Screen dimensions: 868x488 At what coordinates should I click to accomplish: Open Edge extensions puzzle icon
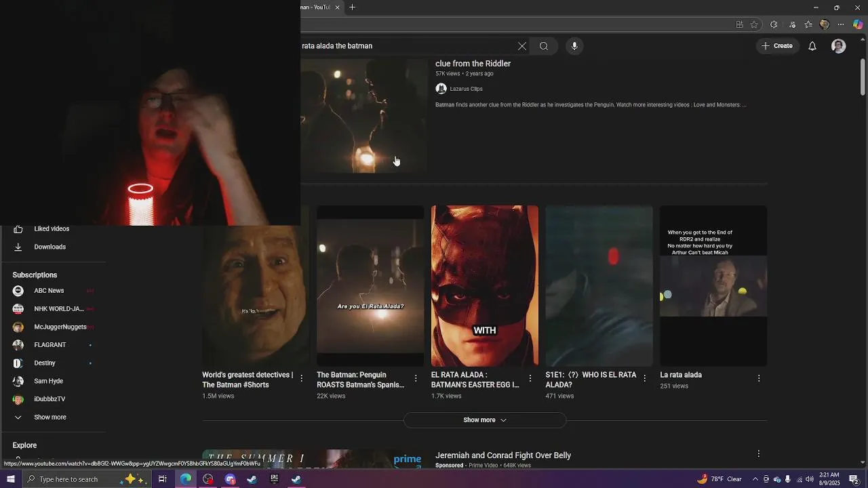(774, 24)
